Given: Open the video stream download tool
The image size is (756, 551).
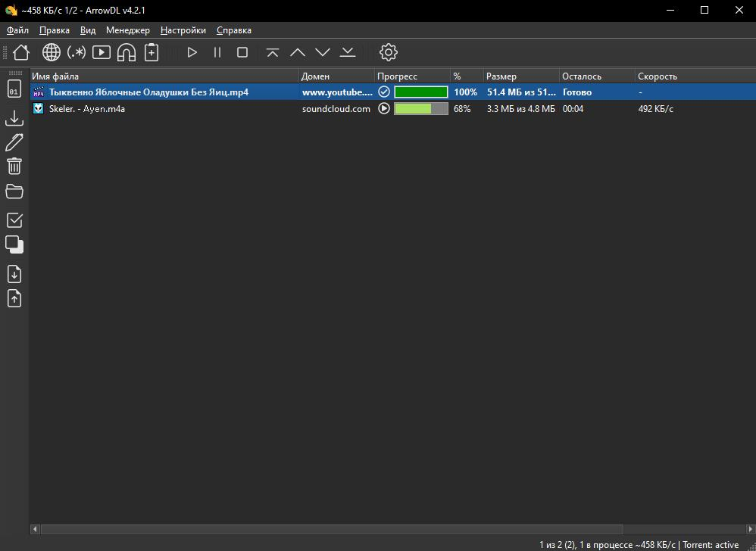Looking at the screenshot, I should [x=102, y=52].
